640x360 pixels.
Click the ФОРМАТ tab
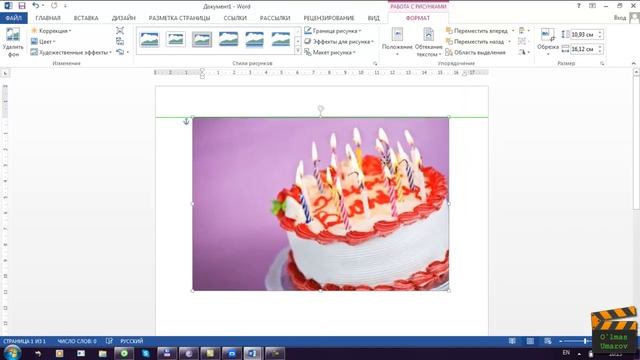pyautogui.click(x=418, y=18)
